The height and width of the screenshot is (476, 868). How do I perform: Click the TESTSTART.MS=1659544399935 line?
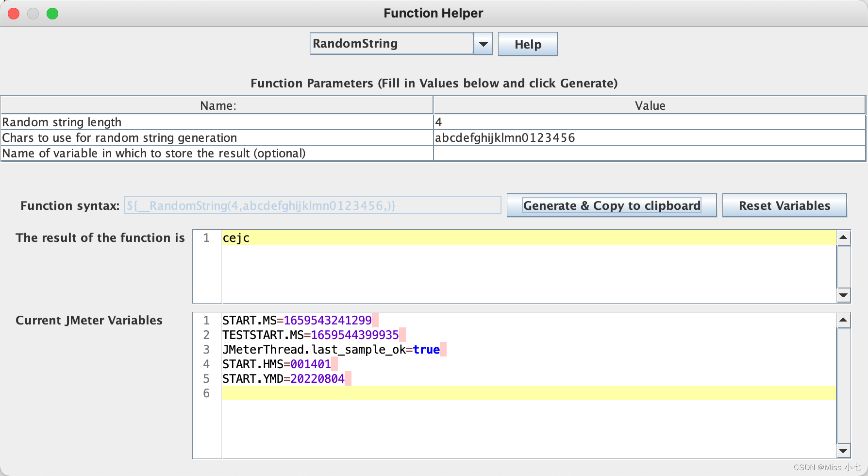pyautogui.click(x=311, y=335)
